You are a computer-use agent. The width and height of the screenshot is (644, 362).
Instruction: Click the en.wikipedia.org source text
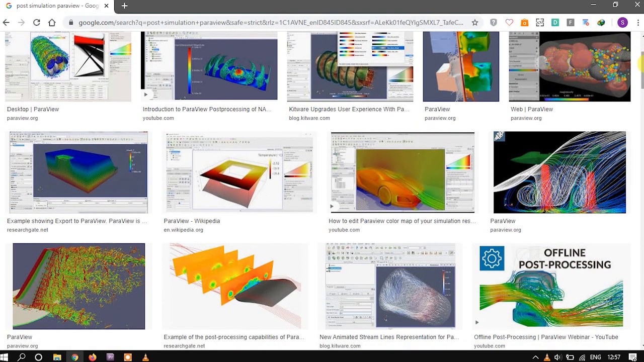(183, 230)
